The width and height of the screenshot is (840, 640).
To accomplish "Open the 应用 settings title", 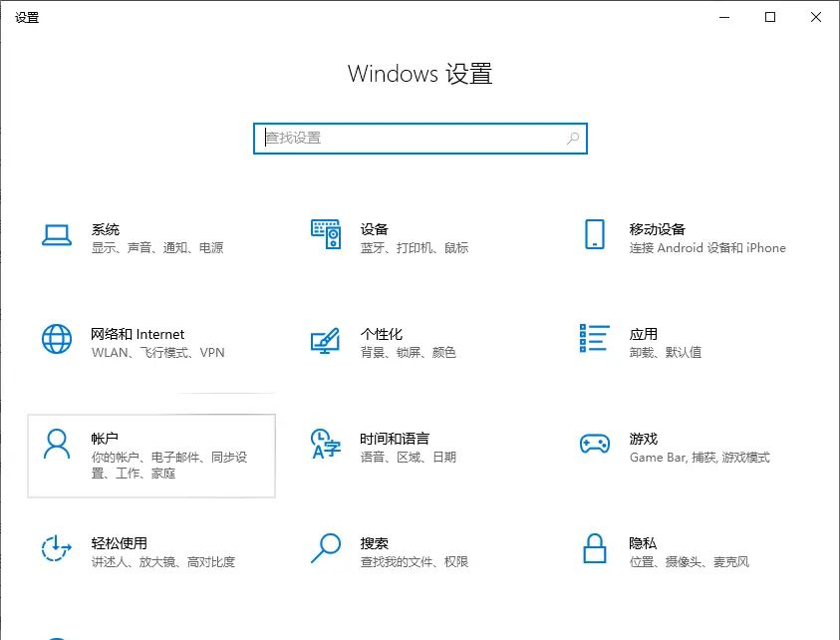I will pos(644,335).
